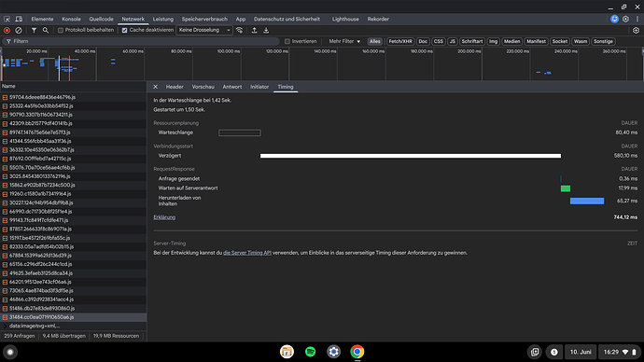This screenshot has height=362, width=644.
Task: Open the Settings app in the shelf
Action: pyautogui.click(x=333, y=352)
